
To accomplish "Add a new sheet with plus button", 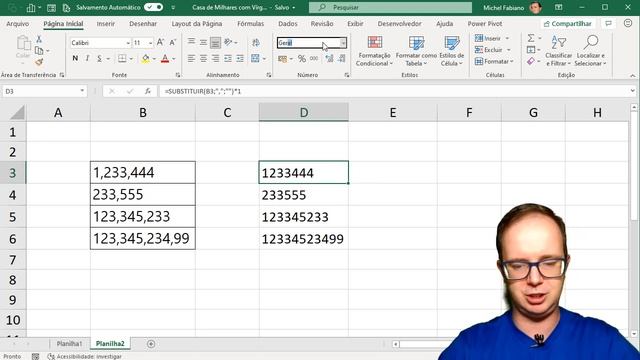I will [151, 344].
